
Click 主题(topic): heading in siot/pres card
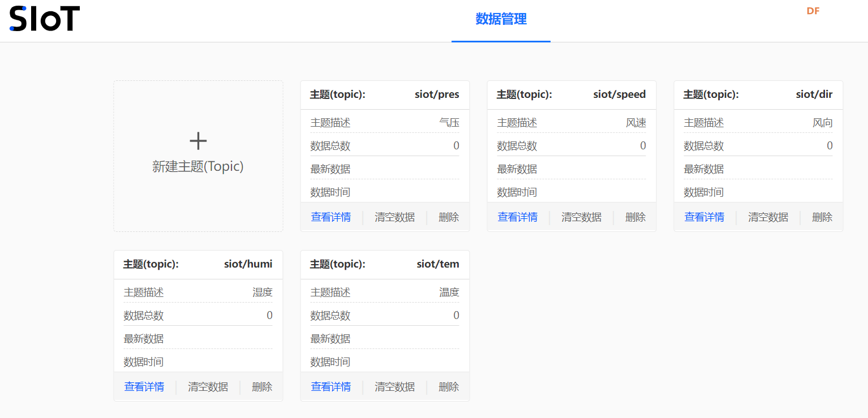tap(338, 94)
